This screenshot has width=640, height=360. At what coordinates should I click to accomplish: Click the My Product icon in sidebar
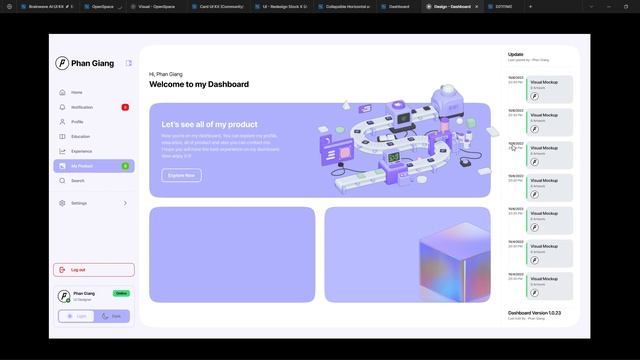click(x=62, y=166)
